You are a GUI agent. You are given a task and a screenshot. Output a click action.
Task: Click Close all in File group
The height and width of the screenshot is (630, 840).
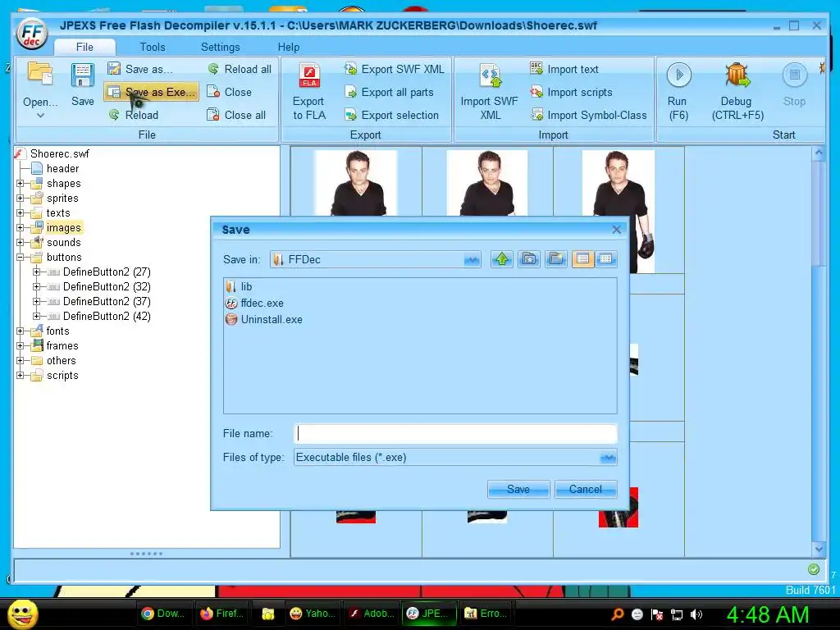point(236,115)
